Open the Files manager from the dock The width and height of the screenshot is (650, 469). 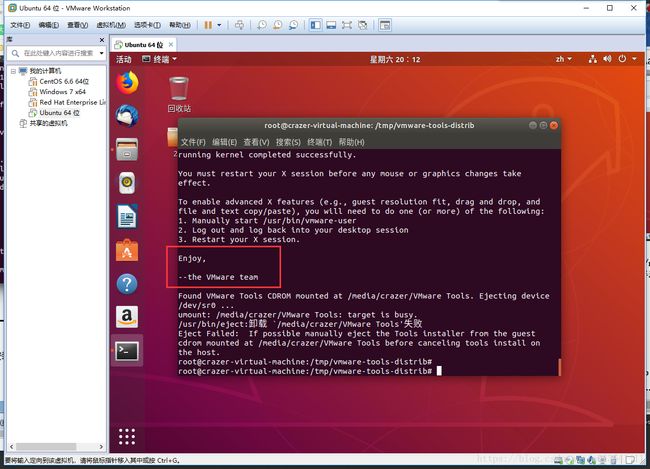(127, 150)
